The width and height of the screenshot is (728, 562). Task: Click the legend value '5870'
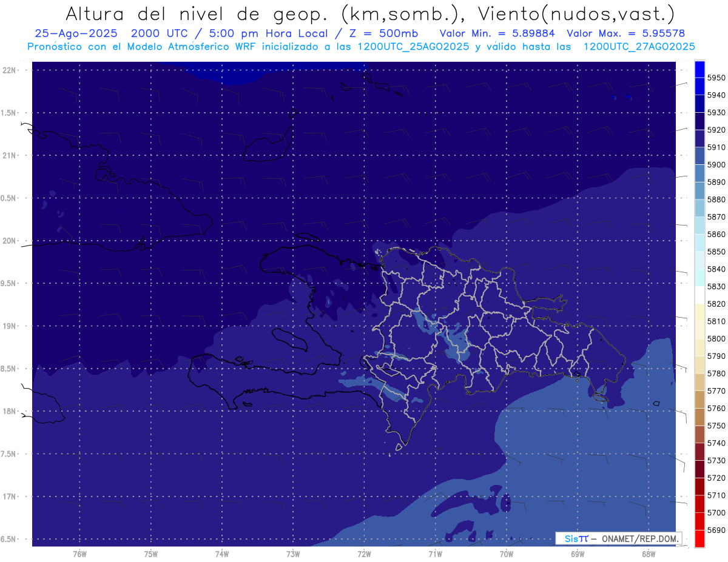tap(716, 216)
